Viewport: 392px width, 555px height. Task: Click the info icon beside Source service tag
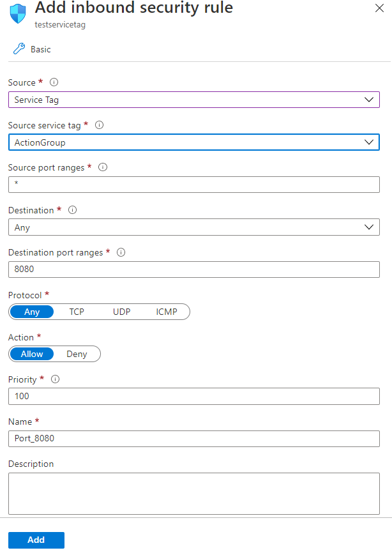pyautogui.click(x=99, y=125)
